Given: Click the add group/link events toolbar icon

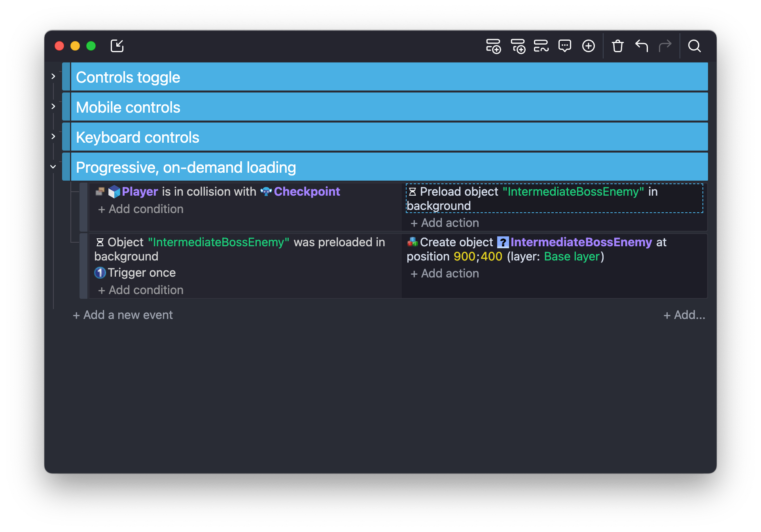Looking at the screenshot, I should (541, 46).
